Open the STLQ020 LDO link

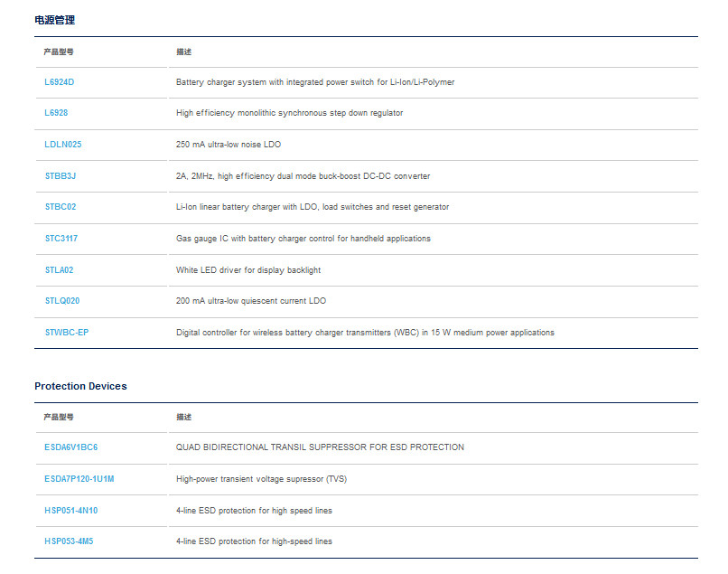(62, 301)
